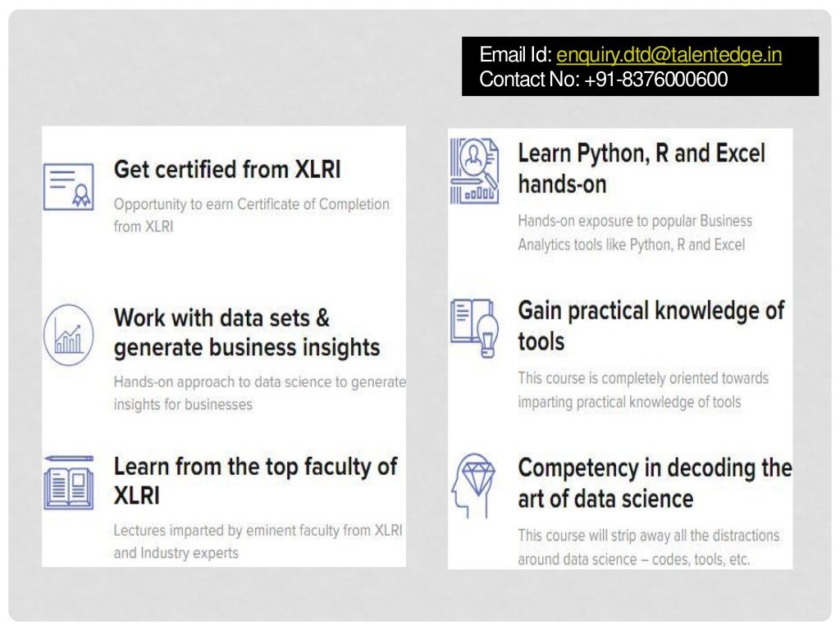Click 'Lectures imparted by eminent faculty' description
This screenshot has height=630, width=840.
point(258,541)
